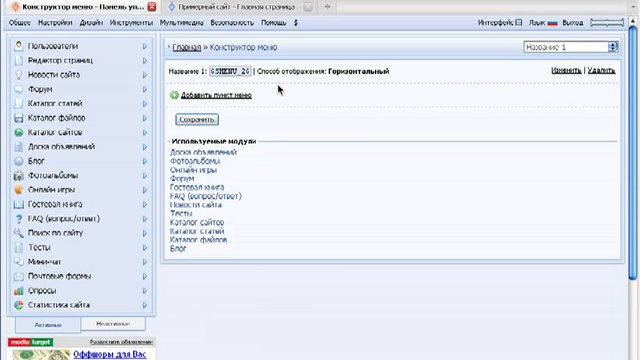Click the Выход logout link

coord(573,23)
